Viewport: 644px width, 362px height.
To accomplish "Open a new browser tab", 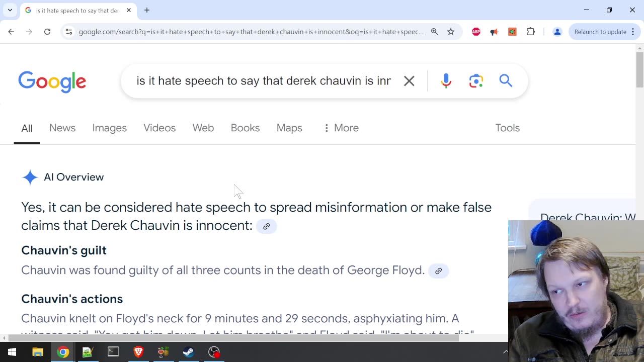I will click(147, 10).
